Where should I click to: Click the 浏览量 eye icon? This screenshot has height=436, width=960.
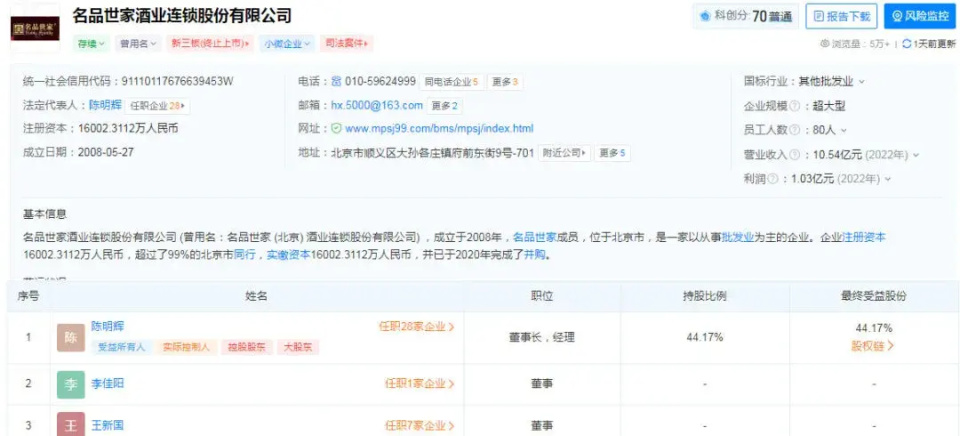[824, 44]
